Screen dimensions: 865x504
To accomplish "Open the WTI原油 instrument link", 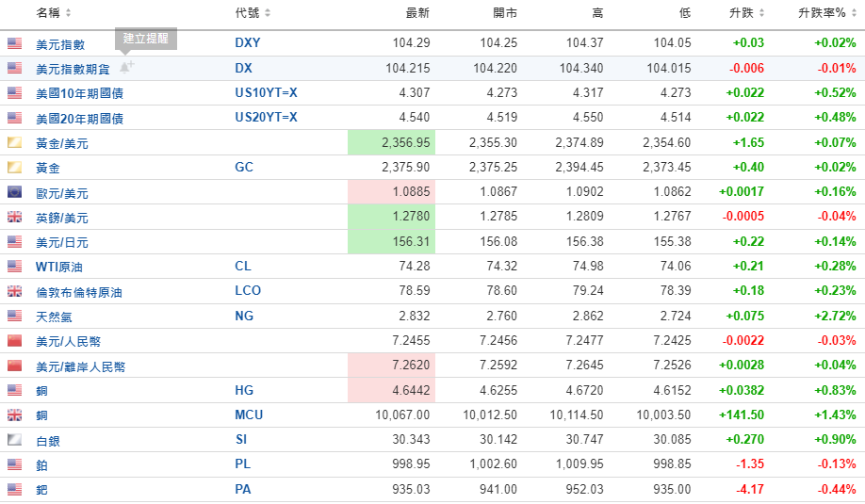I will tap(59, 267).
